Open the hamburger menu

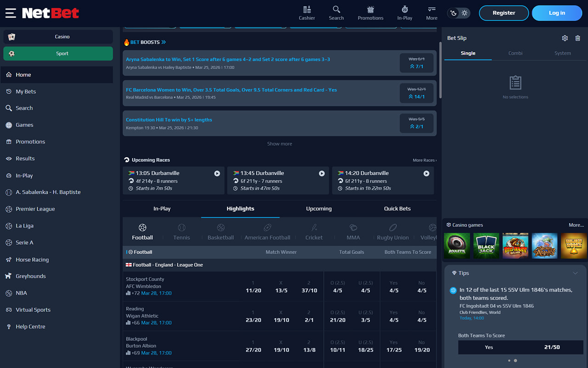(x=11, y=13)
